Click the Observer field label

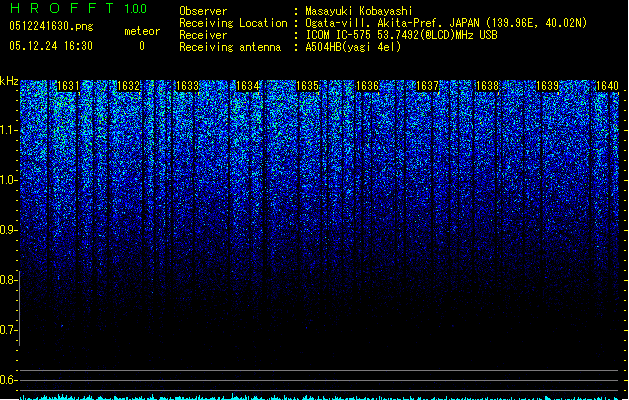pos(203,11)
